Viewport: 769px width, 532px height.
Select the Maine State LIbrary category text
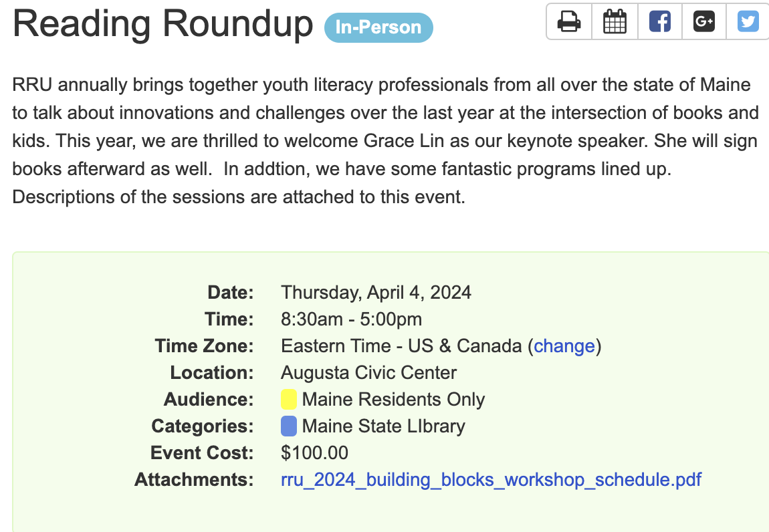pos(383,426)
